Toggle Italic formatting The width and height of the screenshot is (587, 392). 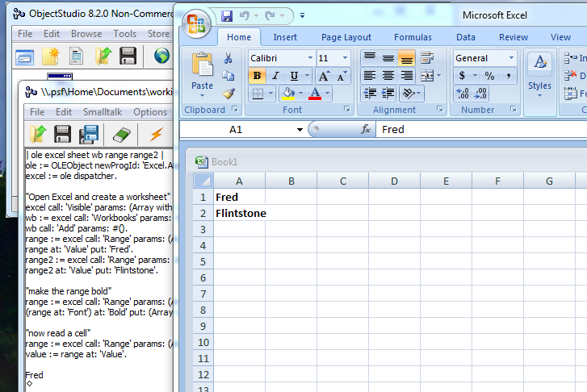click(x=275, y=76)
